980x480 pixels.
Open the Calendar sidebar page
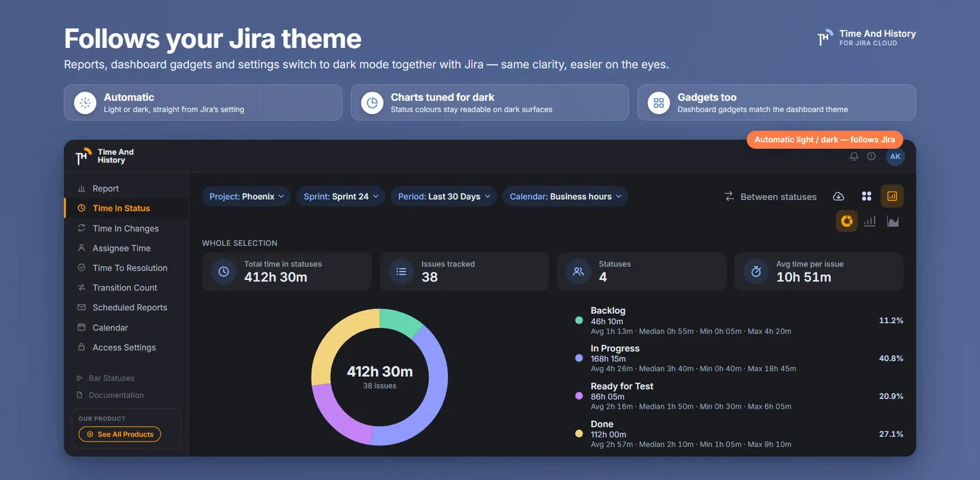pos(126,327)
